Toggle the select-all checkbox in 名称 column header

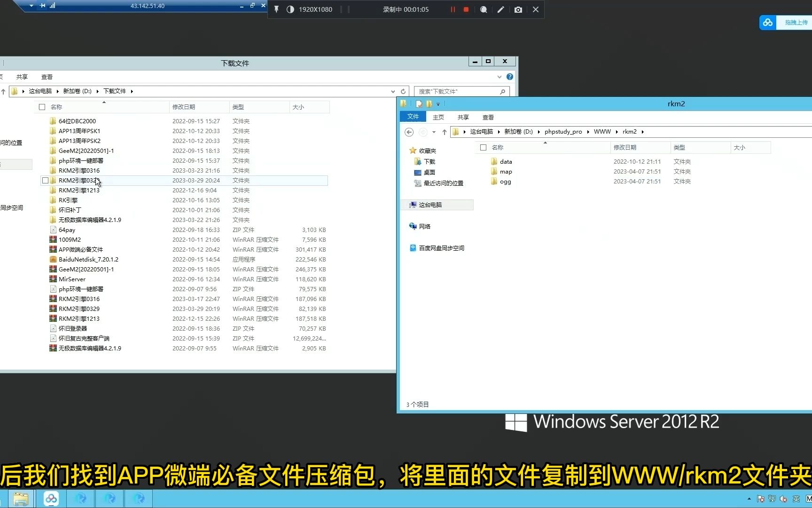[42, 107]
